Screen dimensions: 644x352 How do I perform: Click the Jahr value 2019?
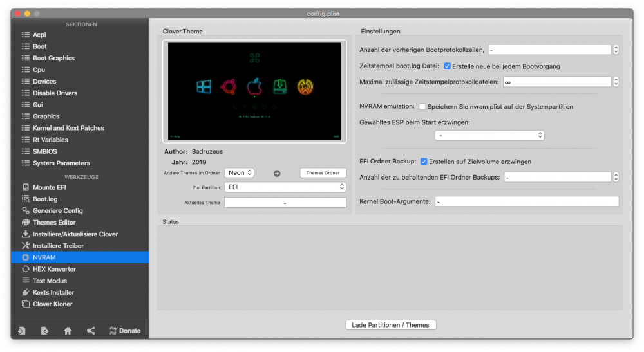click(199, 162)
